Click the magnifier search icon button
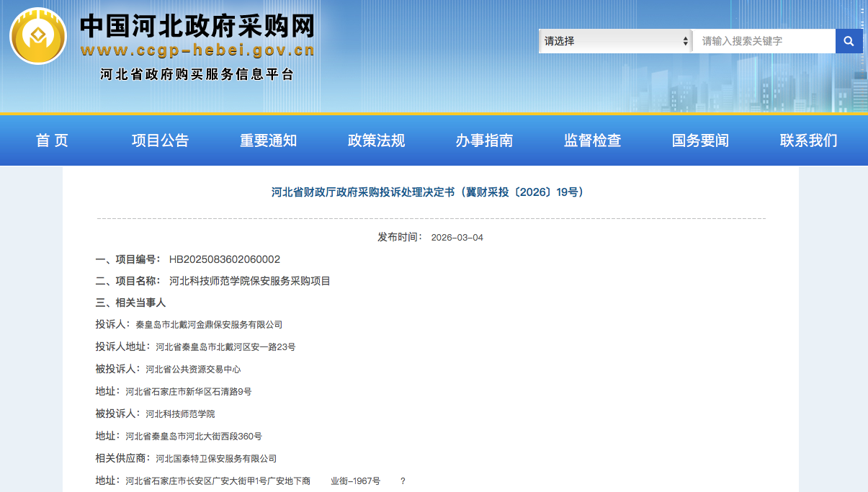The height and width of the screenshot is (492, 868). (x=849, y=41)
